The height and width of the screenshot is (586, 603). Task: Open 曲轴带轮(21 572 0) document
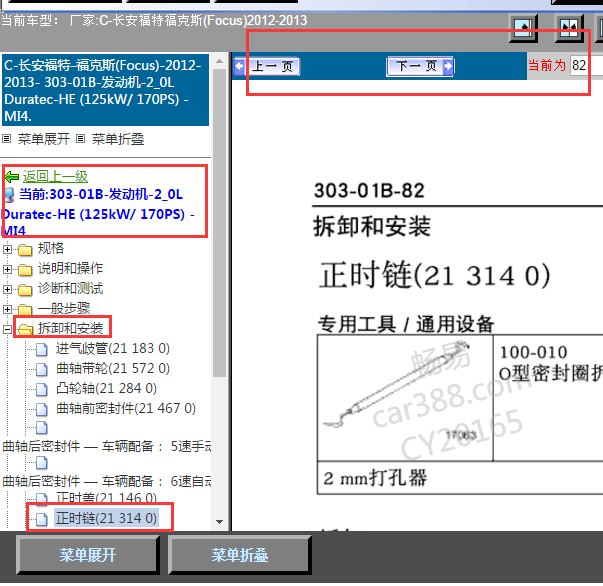[x=113, y=368]
